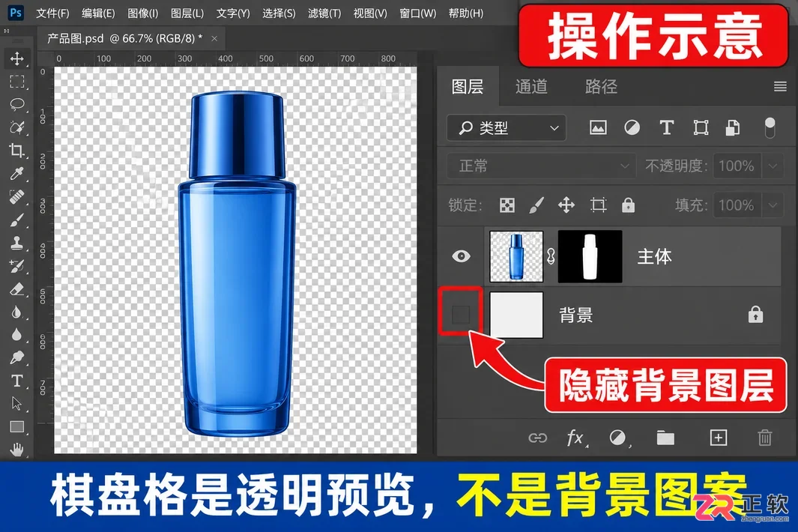Switch to the 路径 tab
Image resolution: width=798 pixels, height=532 pixels.
point(601,87)
